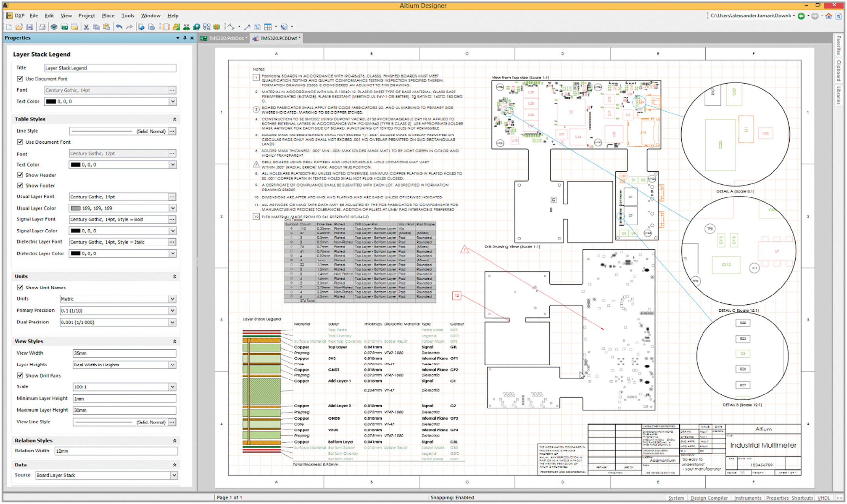Open the Instruments panel button
The height and width of the screenshot is (504, 847).
point(748,498)
